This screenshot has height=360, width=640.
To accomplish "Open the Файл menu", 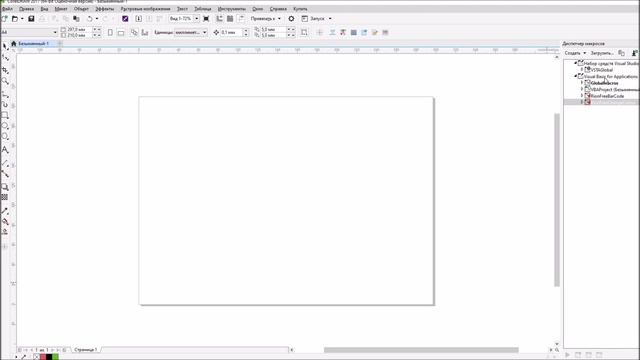I will pyautogui.click(x=7, y=9).
